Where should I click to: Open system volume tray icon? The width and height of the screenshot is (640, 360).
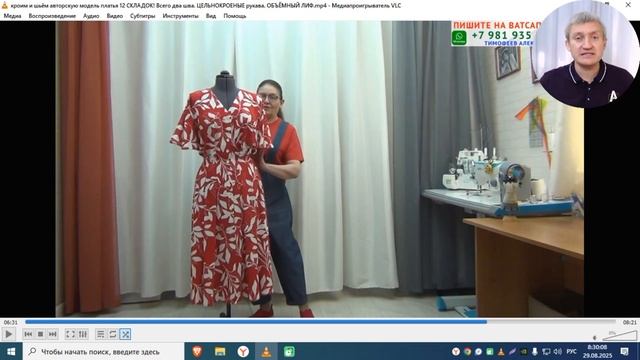[558, 351]
